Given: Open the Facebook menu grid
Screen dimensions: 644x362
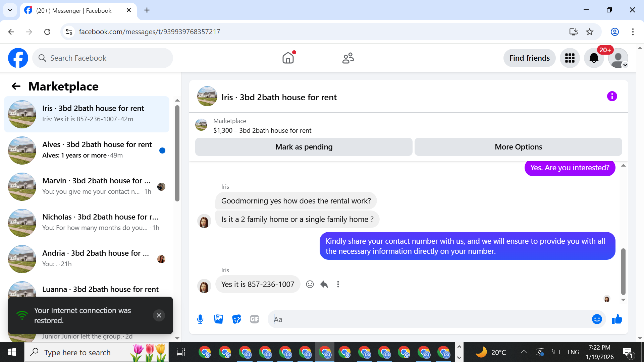Looking at the screenshot, I should point(570,58).
